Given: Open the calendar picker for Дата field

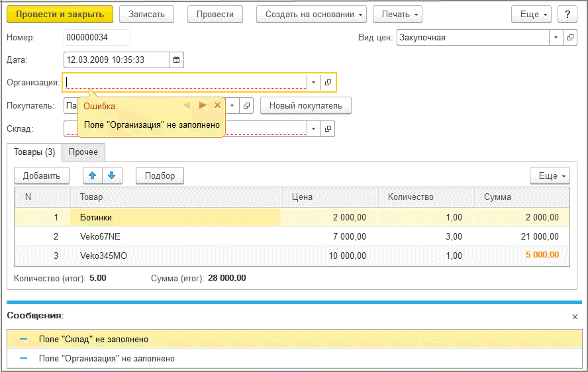Looking at the screenshot, I should pos(177,60).
